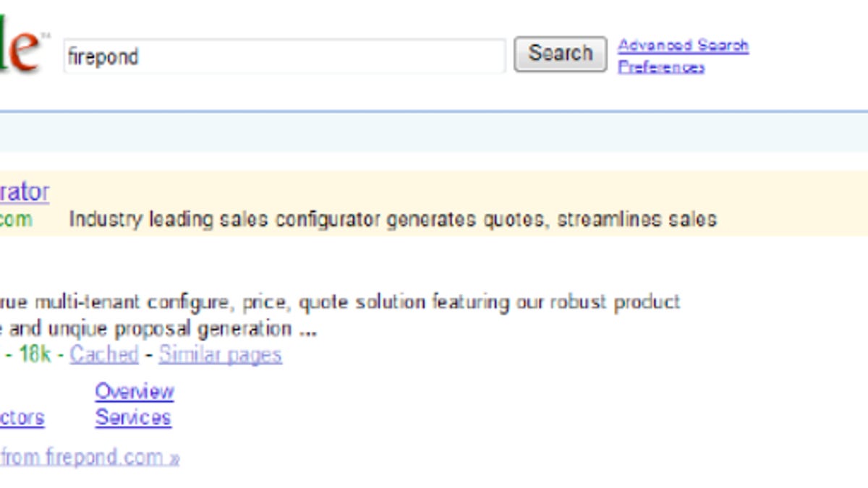This screenshot has width=868, height=488.
Task: Click the "proposal generation" snippet line
Action: (x=159, y=329)
